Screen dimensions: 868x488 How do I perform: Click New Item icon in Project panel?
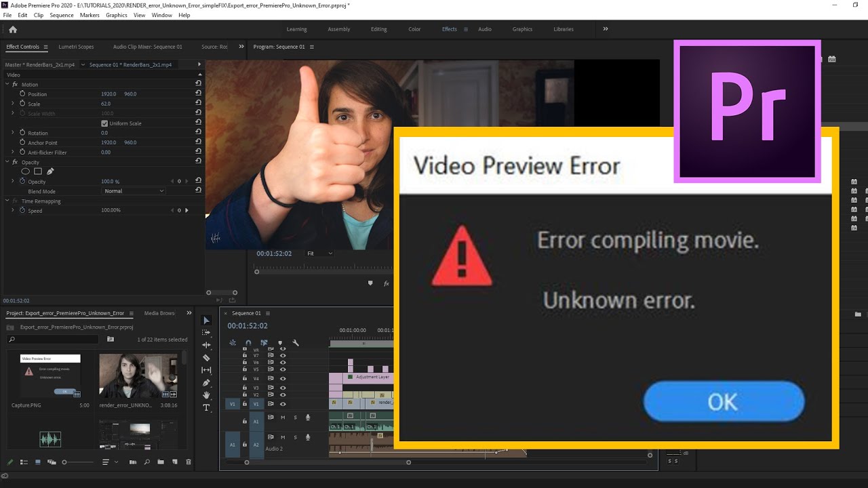click(x=174, y=462)
